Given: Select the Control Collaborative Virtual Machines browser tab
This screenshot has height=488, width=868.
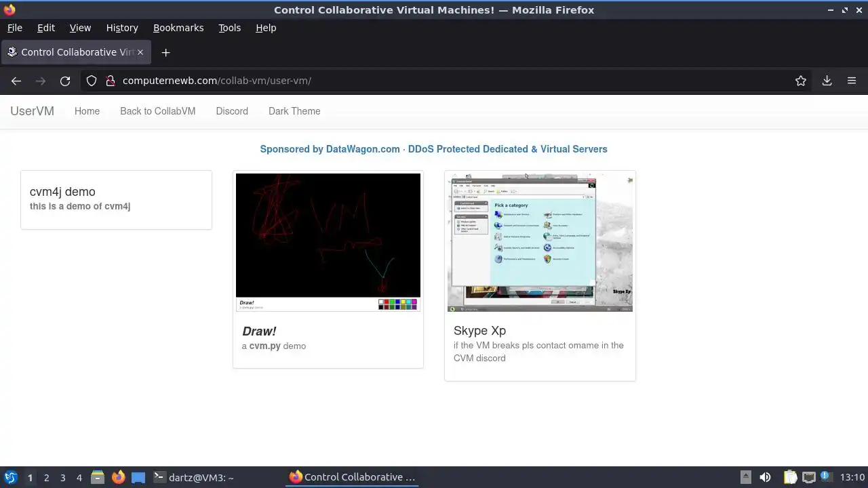Looking at the screenshot, I should coord(75,52).
